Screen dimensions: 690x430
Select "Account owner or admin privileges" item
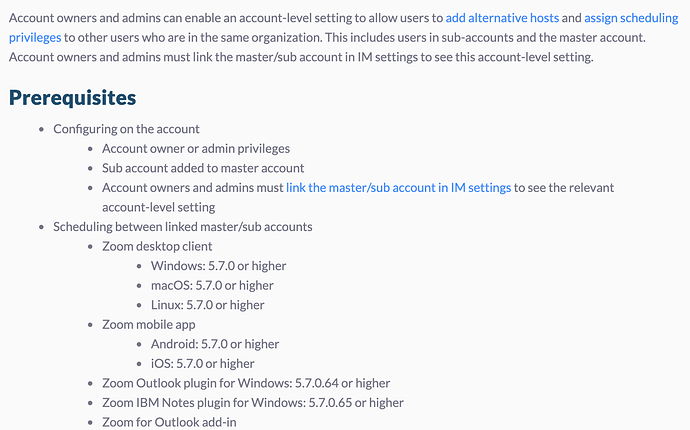tap(196, 149)
